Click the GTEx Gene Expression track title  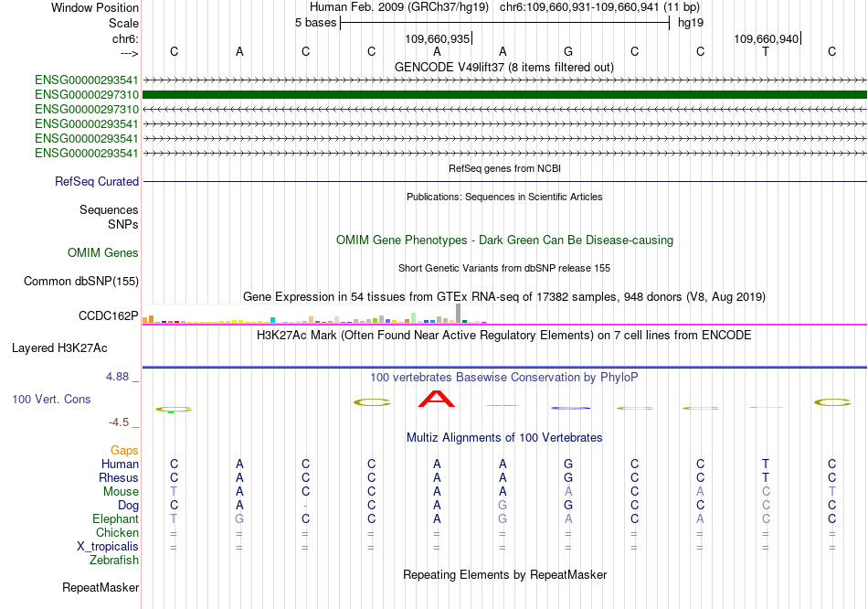pos(504,296)
